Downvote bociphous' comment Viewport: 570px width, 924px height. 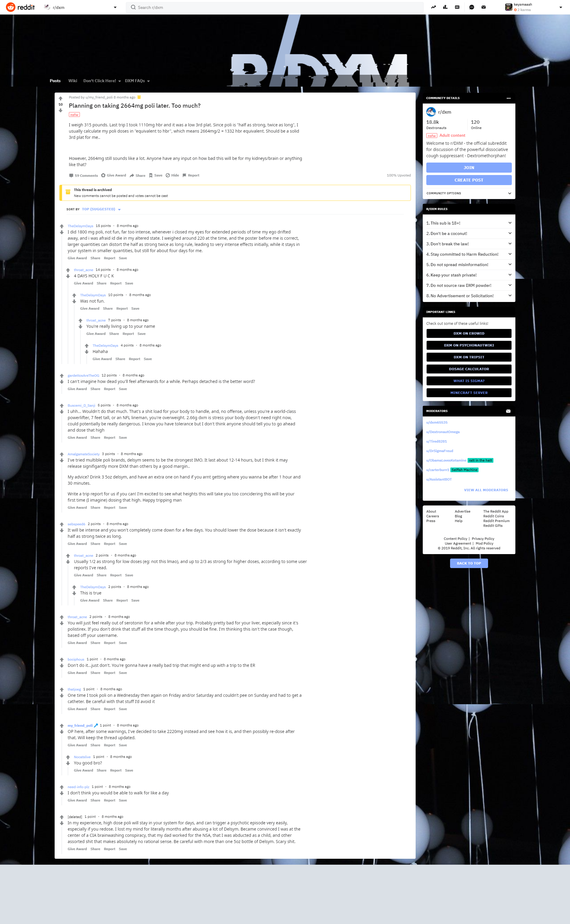tap(61, 666)
